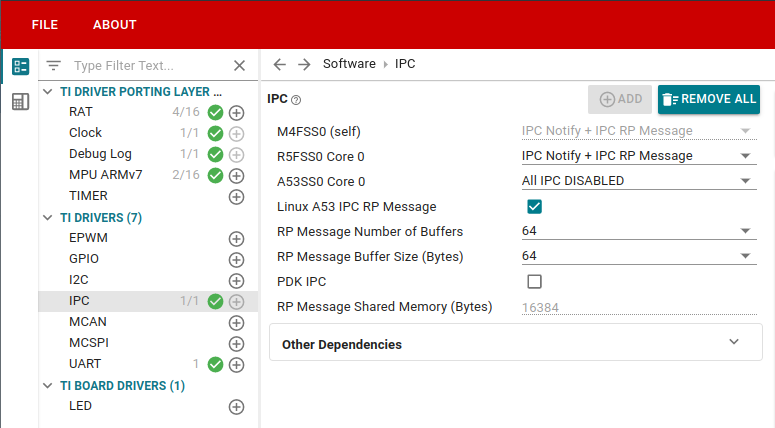775x428 pixels.
Task: Add a GPIO instance
Action: [x=236, y=259]
